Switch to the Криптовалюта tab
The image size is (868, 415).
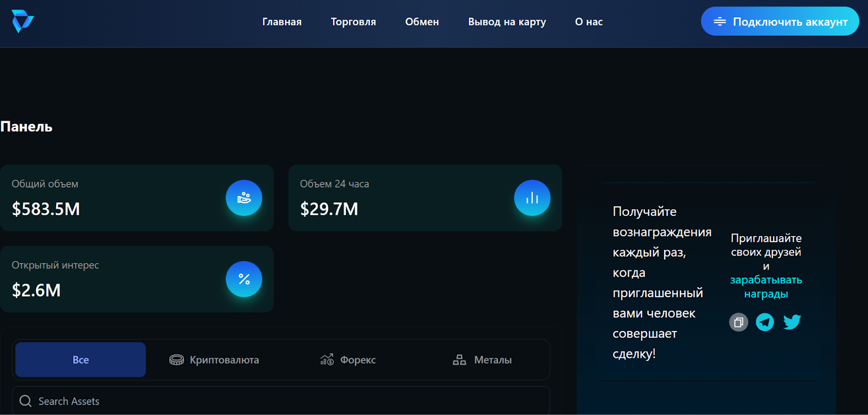[x=214, y=360]
